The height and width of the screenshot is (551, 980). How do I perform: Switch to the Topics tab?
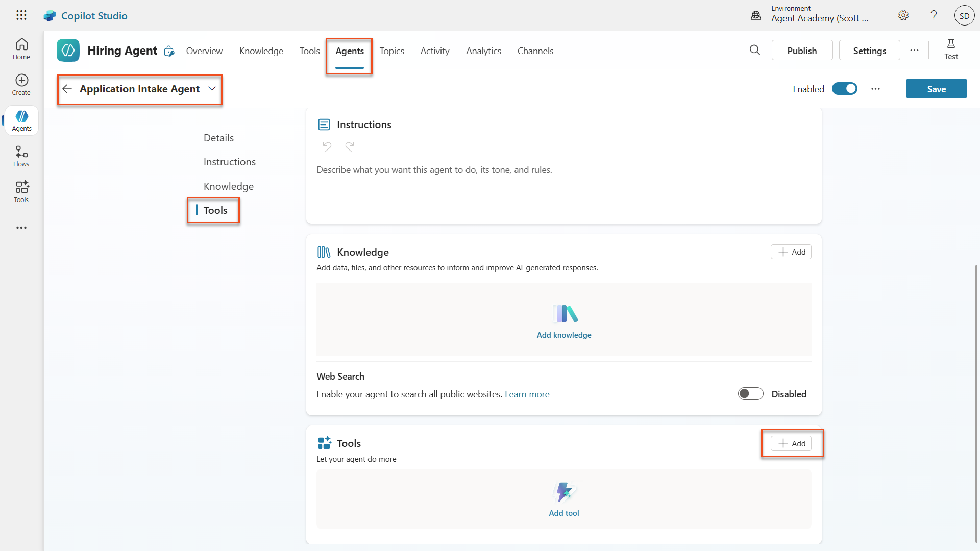pyautogui.click(x=391, y=51)
